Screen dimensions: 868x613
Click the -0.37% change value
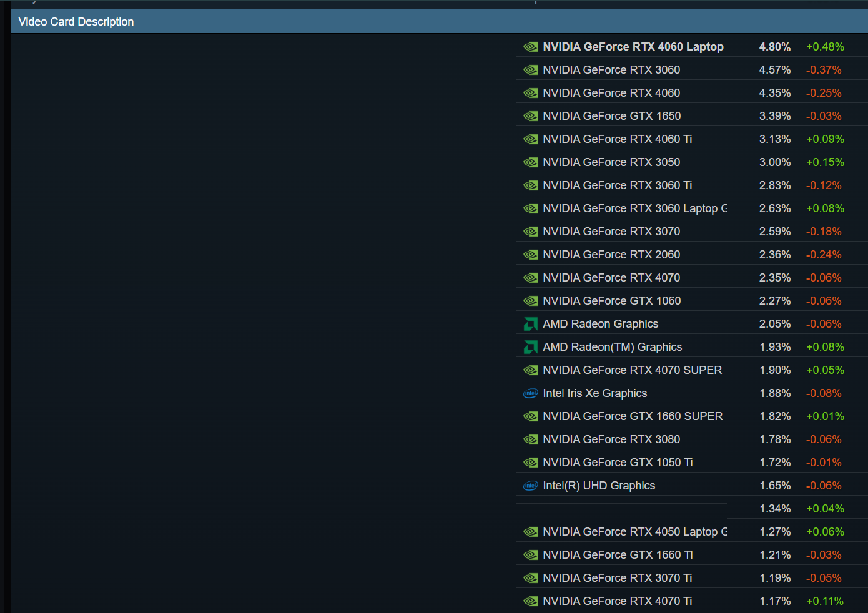tap(824, 70)
